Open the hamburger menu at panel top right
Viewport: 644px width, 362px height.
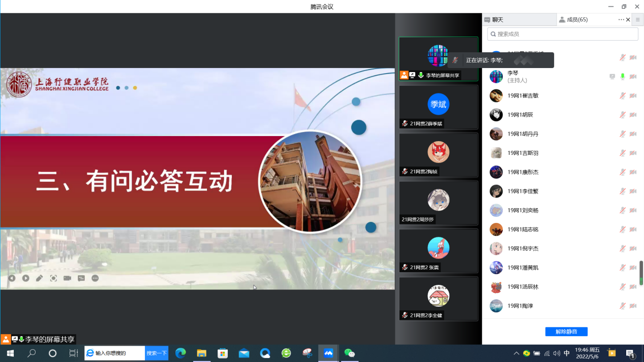(637, 20)
